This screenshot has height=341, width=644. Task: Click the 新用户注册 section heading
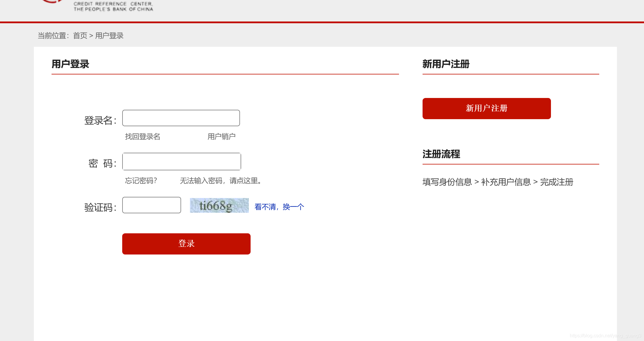pyautogui.click(x=446, y=64)
